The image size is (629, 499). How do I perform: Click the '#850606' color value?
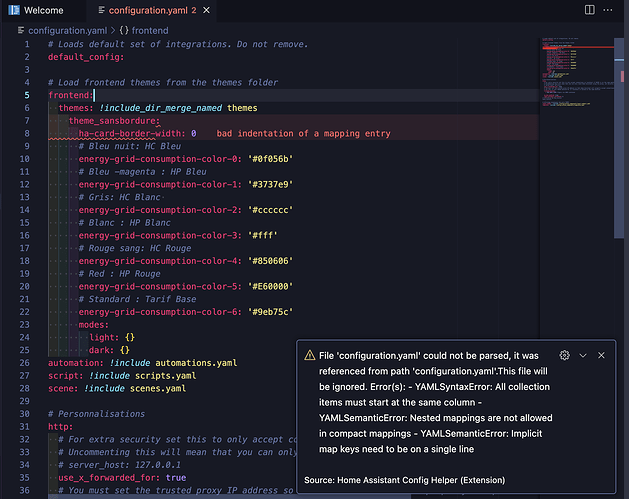point(270,261)
